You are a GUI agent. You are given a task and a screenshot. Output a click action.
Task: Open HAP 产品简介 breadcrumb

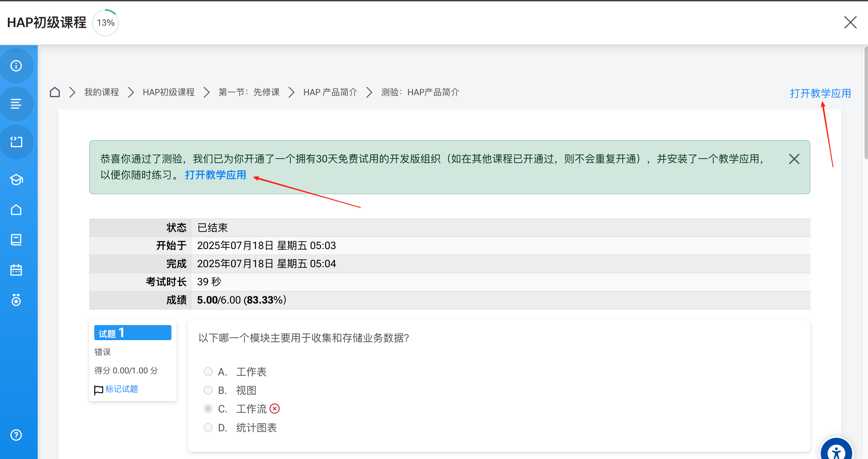point(330,92)
